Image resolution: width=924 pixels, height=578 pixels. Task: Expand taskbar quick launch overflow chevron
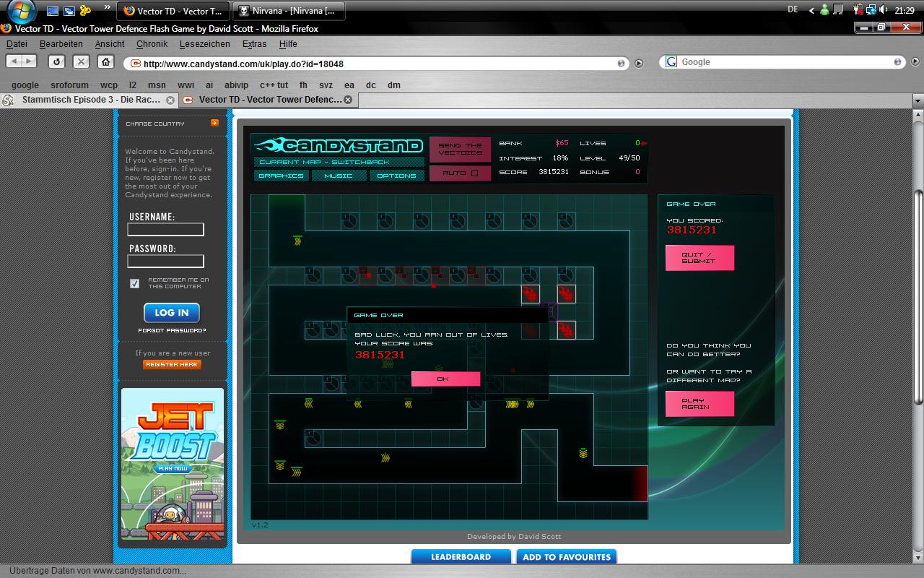pyautogui.click(x=108, y=8)
